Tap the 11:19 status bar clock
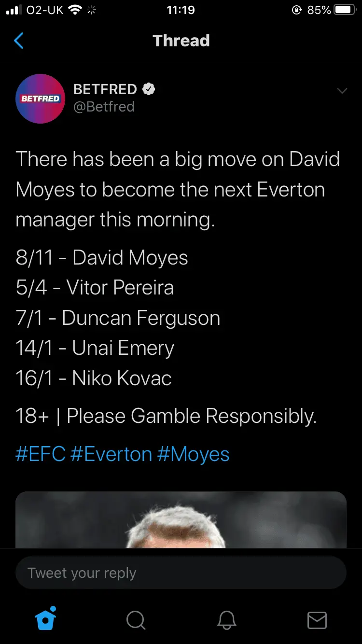This screenshot has width=362, height=644. [x=181, y=10]
